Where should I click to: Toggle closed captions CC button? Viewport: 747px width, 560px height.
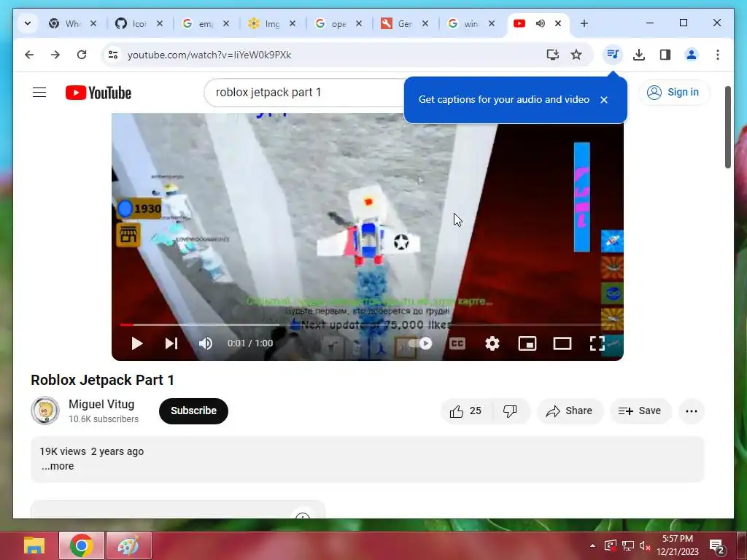457,343
